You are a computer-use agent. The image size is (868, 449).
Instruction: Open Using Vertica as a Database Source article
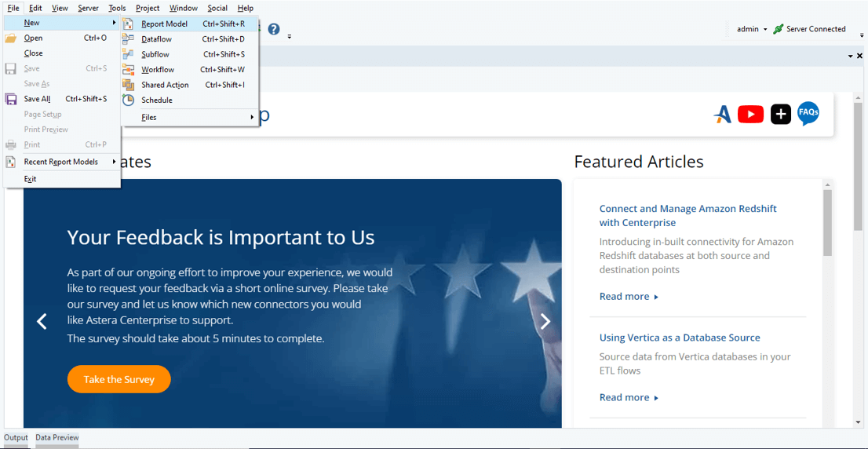(680, 338)
